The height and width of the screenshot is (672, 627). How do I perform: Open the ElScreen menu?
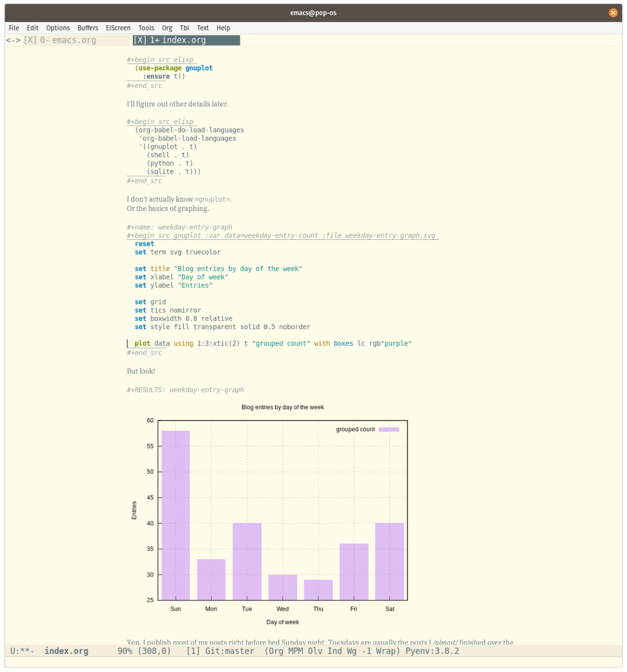pos(118,28)
